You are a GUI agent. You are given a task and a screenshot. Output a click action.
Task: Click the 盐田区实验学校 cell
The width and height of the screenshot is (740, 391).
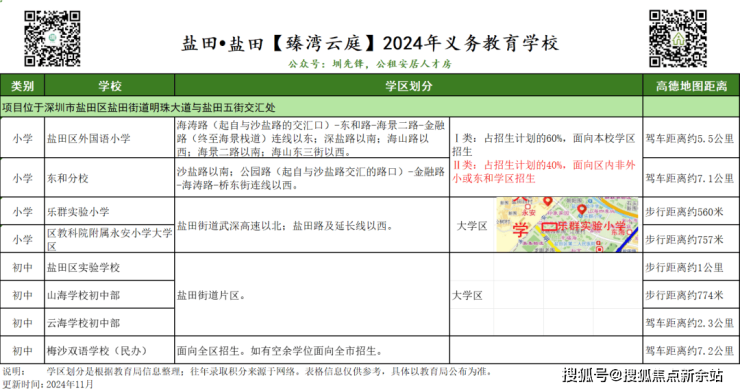[x=109, y=267]
